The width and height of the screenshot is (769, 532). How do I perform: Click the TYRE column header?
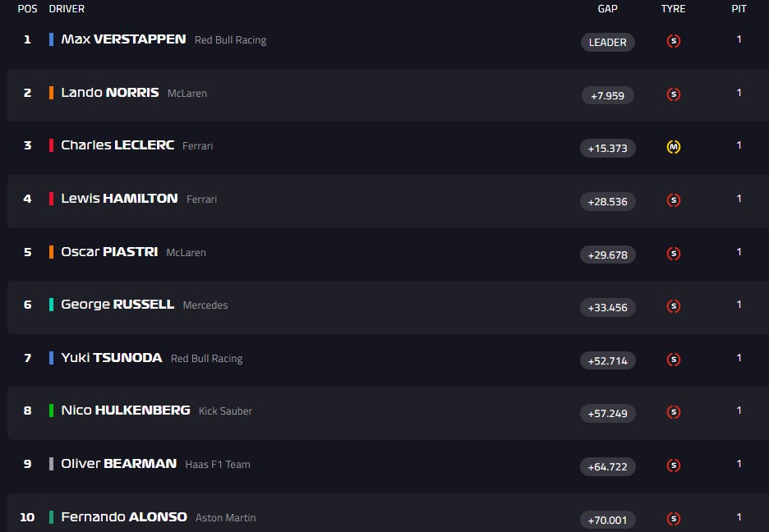[x=673, y=9]
